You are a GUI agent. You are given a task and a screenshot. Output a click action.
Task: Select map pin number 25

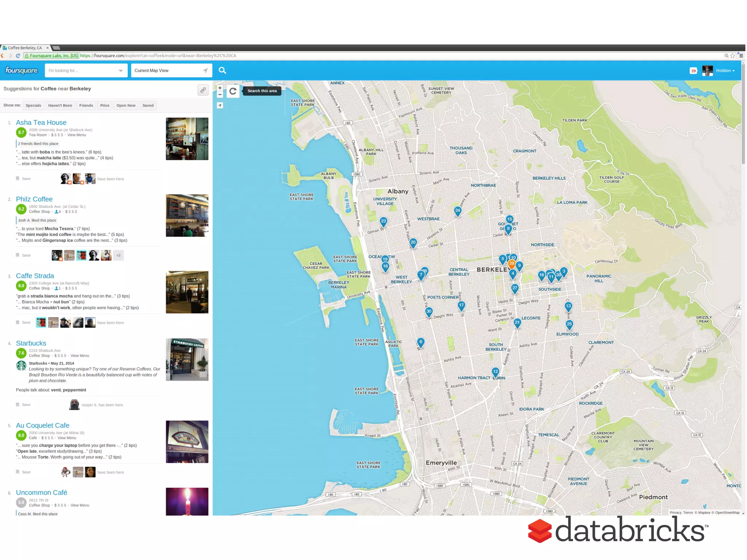pyautogui.click(x=569, y=324)
